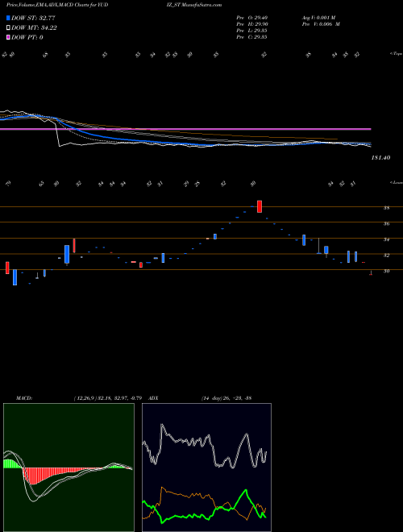Click the 'Avg V: 0.001 M' volume text

(318, 18)
